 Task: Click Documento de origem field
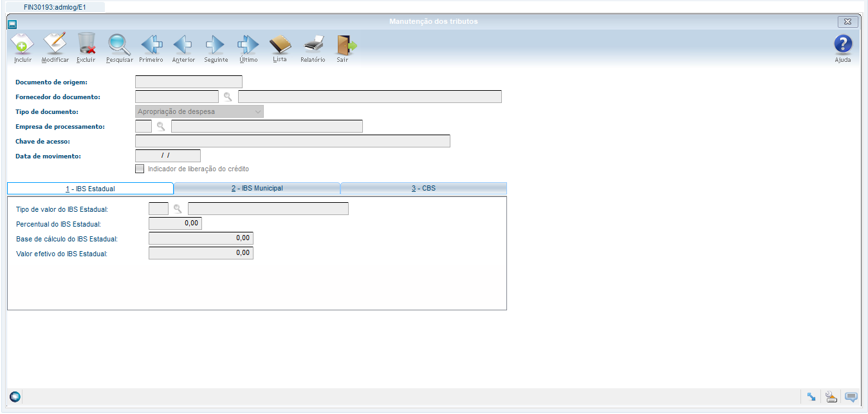click(189, 82)
